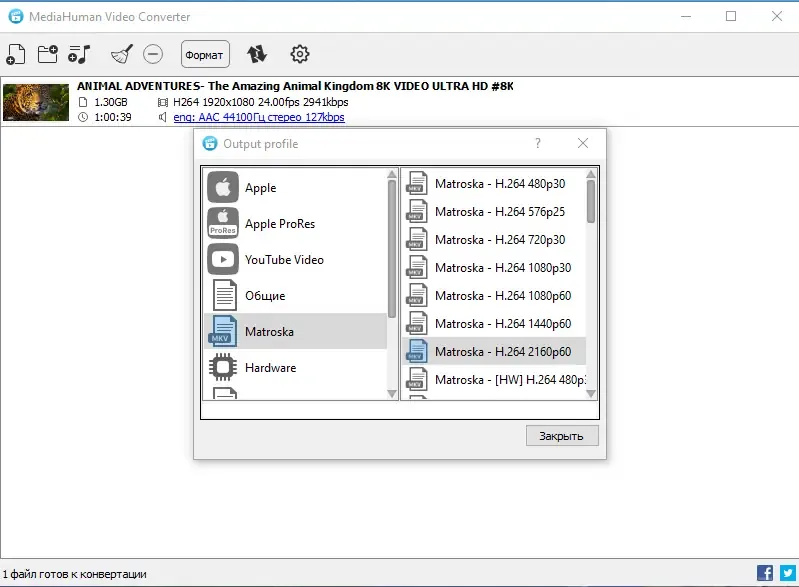Choose Matroska - [HW] H.264 480p profile
Viewport: 799px width, 587px height.
pos(494,380)
